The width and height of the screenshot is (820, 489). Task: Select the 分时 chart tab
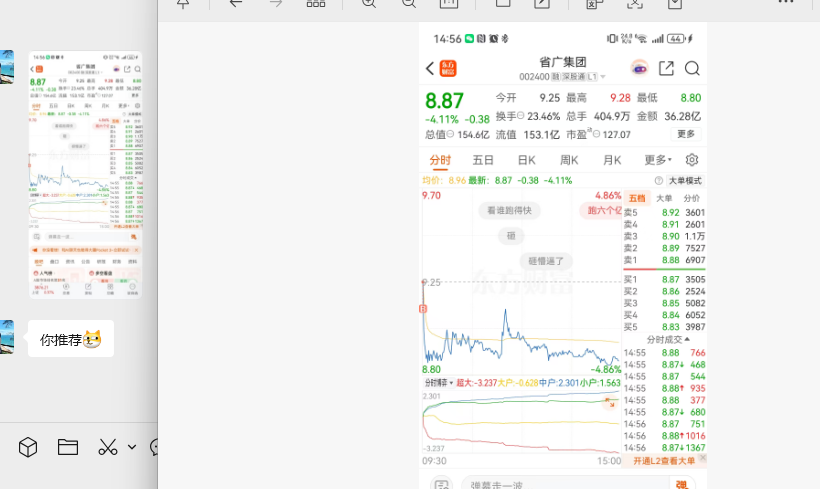pyautogui.click(x=440, y=160)
